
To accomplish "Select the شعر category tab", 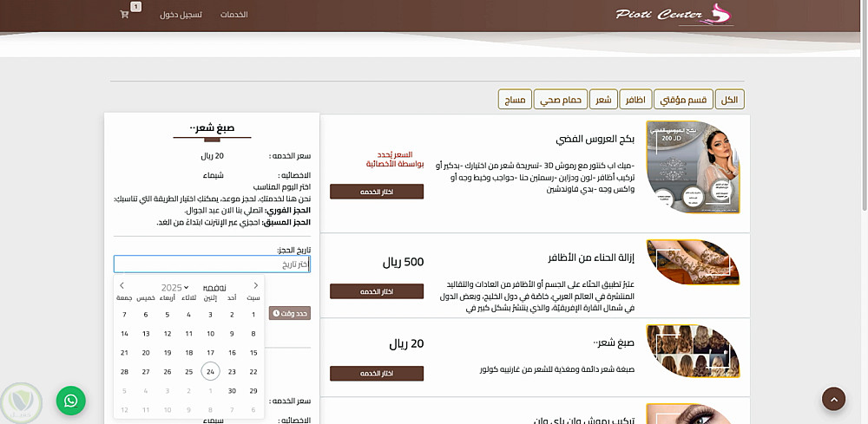I will [603, 100].
